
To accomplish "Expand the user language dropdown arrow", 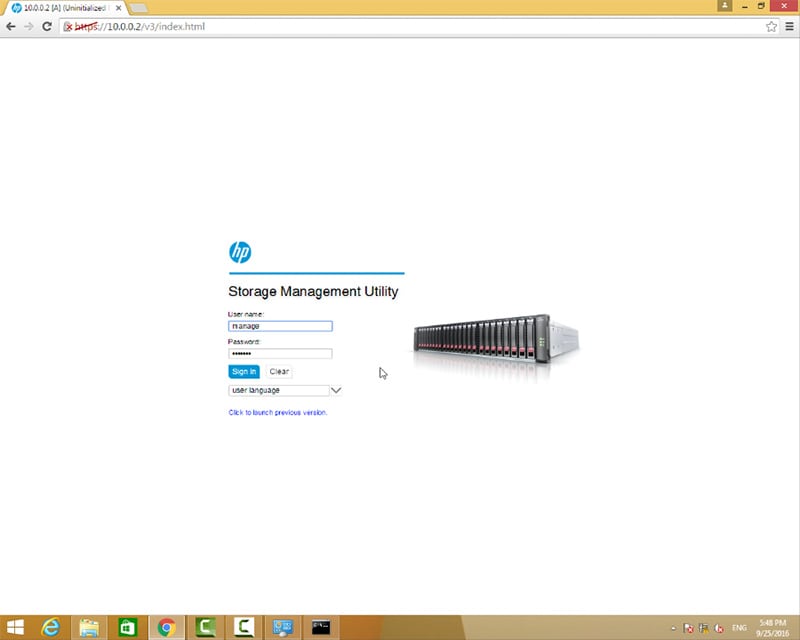I will point(336,390).
